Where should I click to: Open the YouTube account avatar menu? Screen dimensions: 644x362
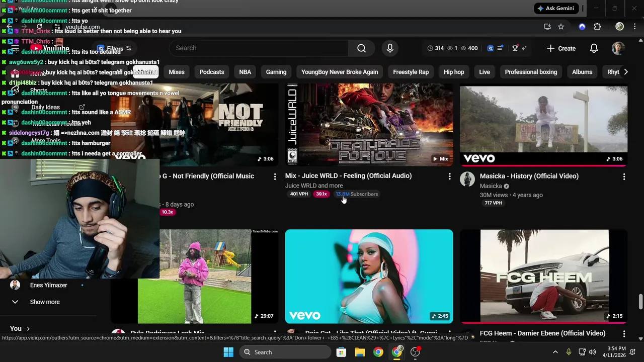pyautogui.click(x=618, y=48)
